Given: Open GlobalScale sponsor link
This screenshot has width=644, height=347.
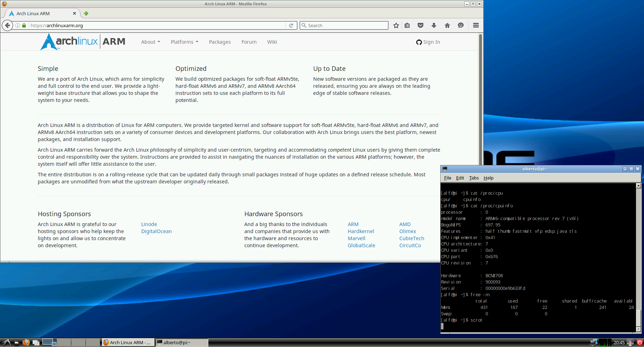Looking at the screenshot, I should coord(362,245).
